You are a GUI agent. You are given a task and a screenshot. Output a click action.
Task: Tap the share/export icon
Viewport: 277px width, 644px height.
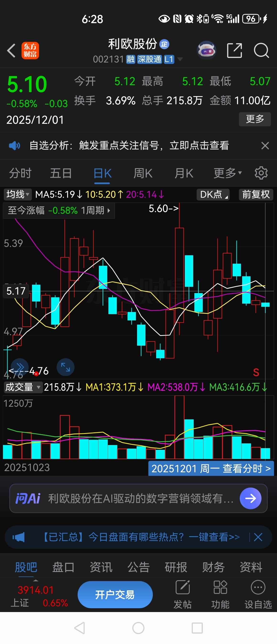coord(234,51)
